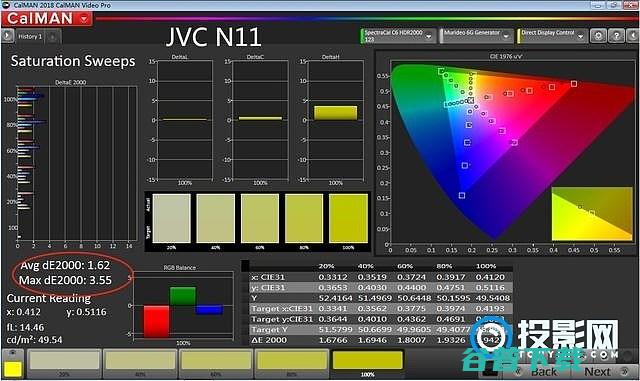Click the 100% actual/target comparison swatch

click(x=348, y=218)
